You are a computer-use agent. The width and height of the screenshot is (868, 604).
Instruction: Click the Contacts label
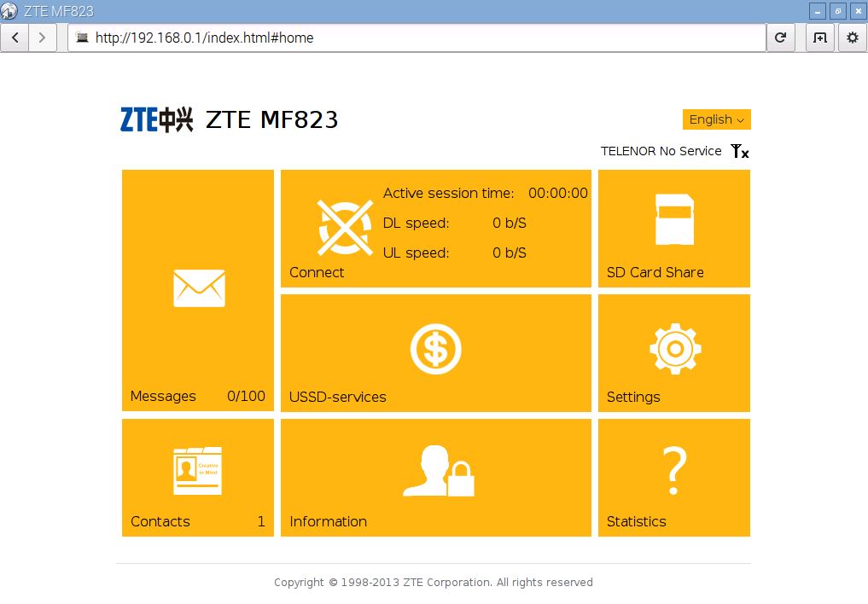click(160, 521)
